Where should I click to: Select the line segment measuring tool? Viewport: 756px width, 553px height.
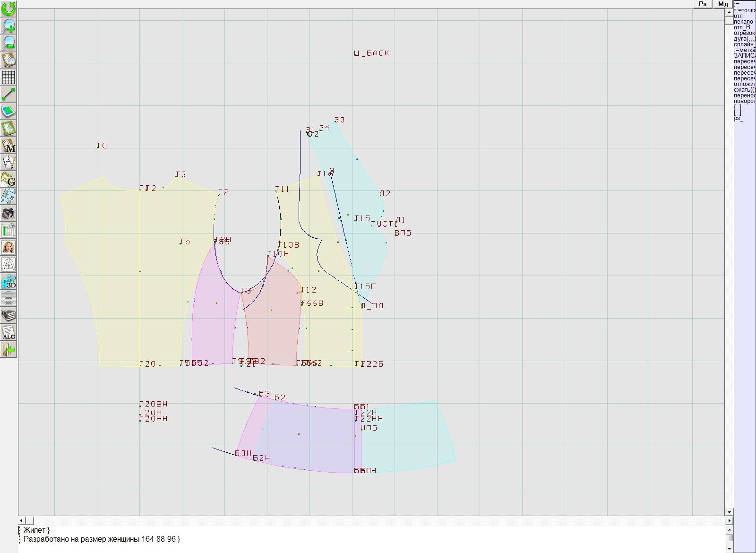pos(9,95)
